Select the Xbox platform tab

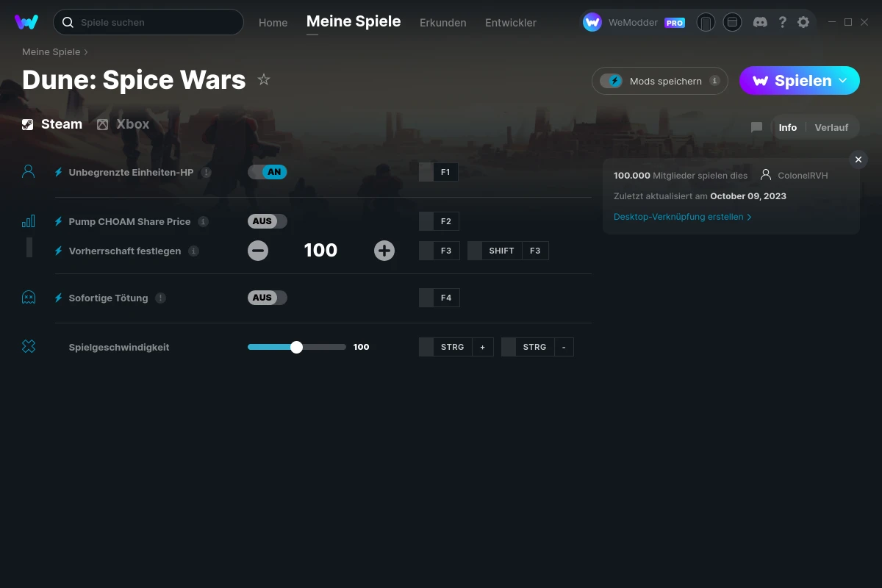click(x=123, y=124)
